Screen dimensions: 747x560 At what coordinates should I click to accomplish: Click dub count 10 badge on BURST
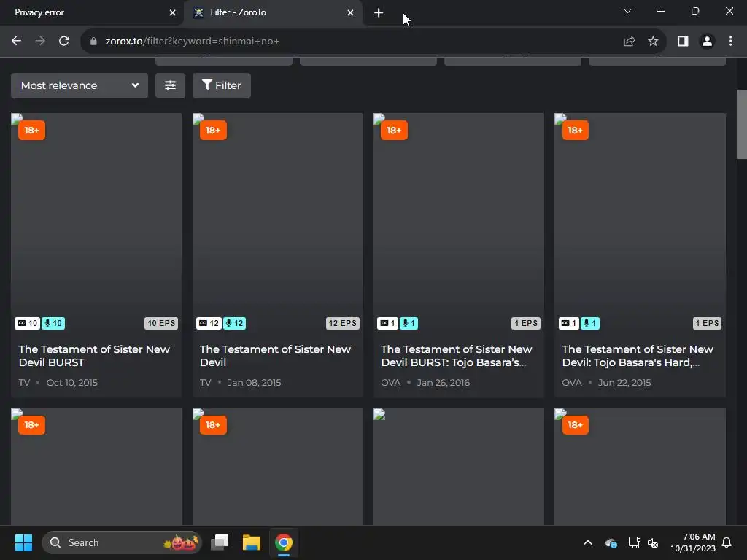53,323
